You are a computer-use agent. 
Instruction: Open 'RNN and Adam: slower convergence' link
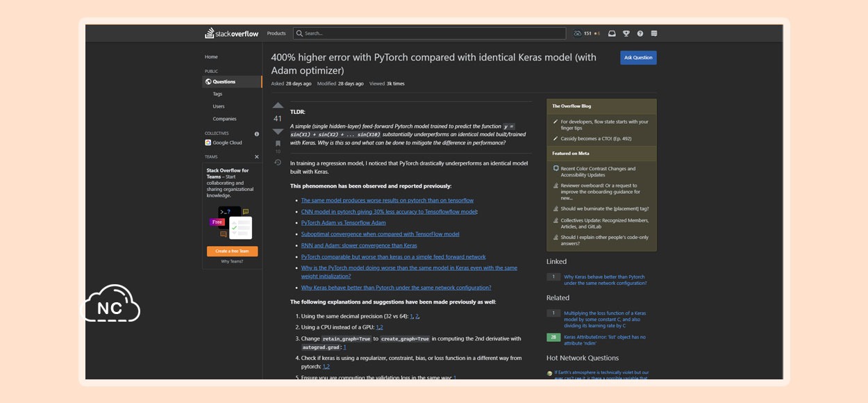[x=359, y=245]
